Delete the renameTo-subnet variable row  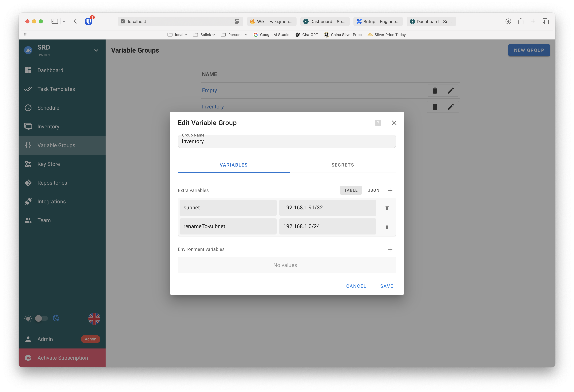click(x=387, y=226)
